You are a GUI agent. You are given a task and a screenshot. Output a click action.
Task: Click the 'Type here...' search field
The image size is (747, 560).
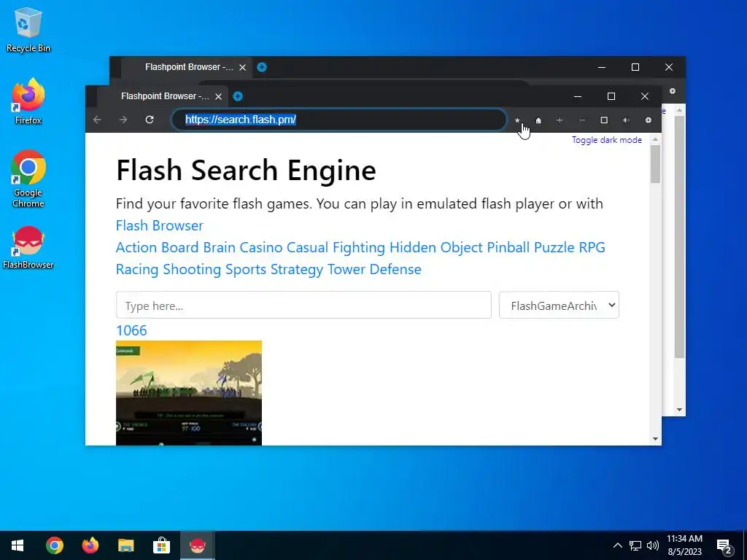tap(303, 306)
